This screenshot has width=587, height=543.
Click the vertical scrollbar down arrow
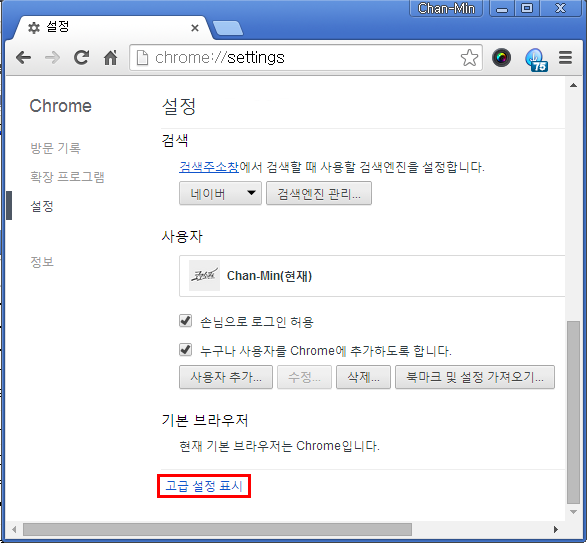coord(573,512)
